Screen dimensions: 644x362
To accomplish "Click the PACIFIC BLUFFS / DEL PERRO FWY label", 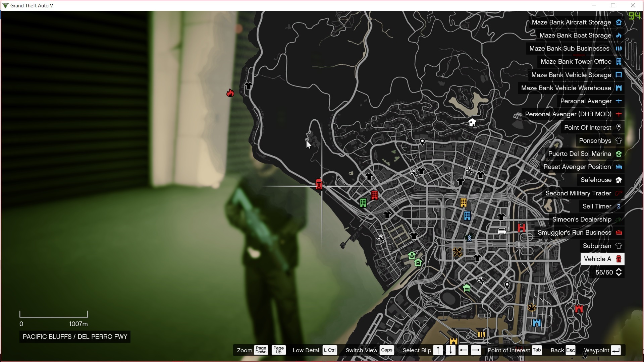I will [75, 337].
